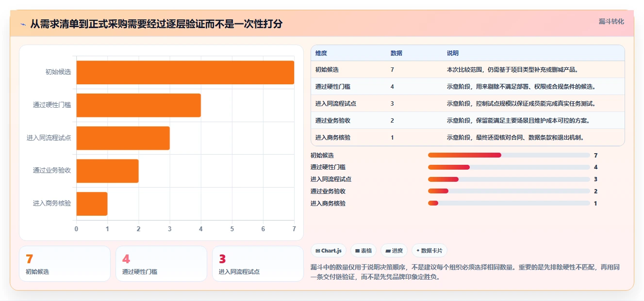Click the x-axis tick label 0
This screenshot has width=644, height=301.
pyautogui.click(x=76, y=229)
